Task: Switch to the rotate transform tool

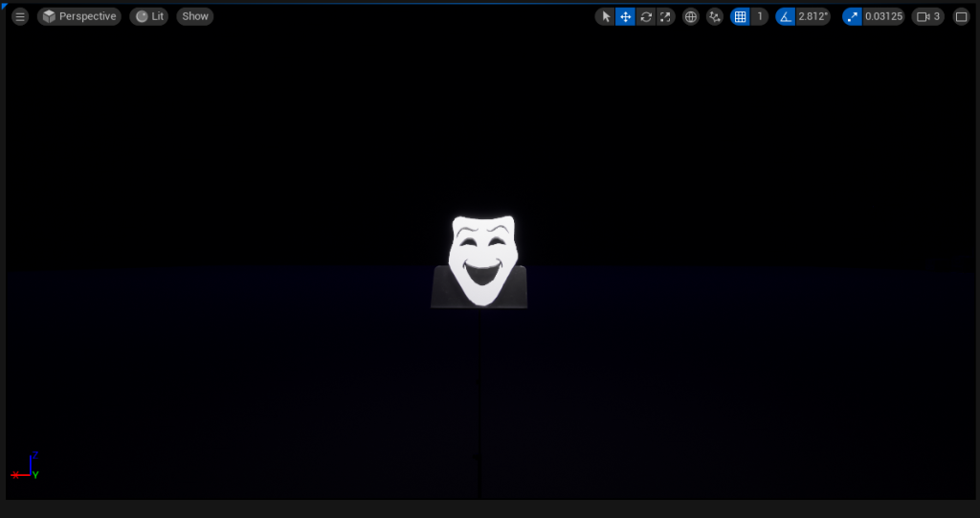Action: (646, 16)
